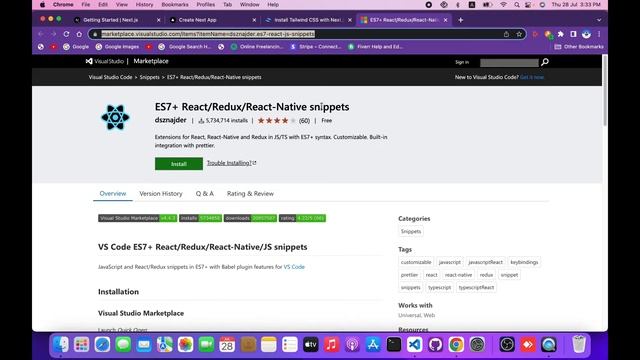The image size is (640, 360).
Task: Open Messages from the dock
Action: (x=123, y=344)
